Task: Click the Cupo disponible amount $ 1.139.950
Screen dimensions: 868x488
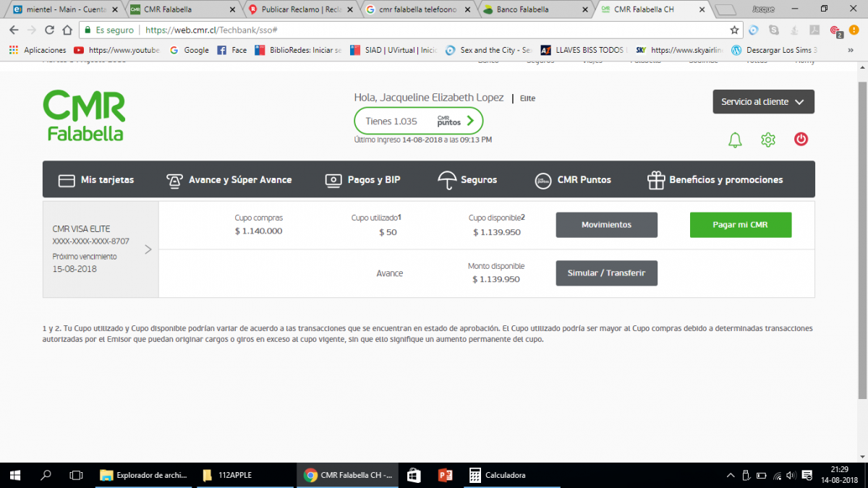Action: [x=496, y=232]
